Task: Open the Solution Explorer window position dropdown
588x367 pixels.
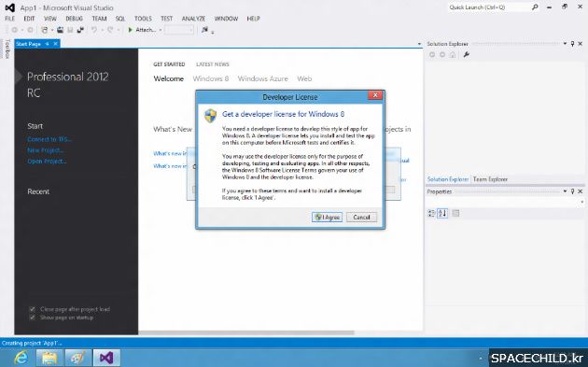Action: [x=565, y=44]
